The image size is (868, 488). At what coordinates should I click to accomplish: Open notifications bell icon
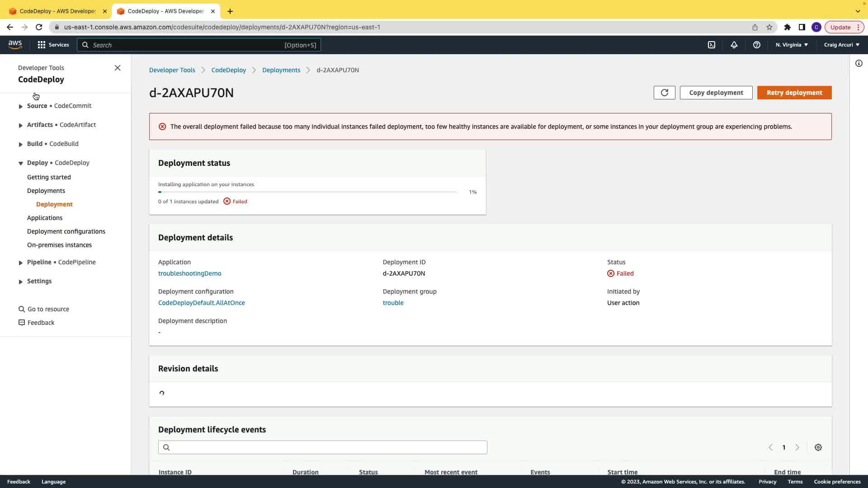coord(734,45)
